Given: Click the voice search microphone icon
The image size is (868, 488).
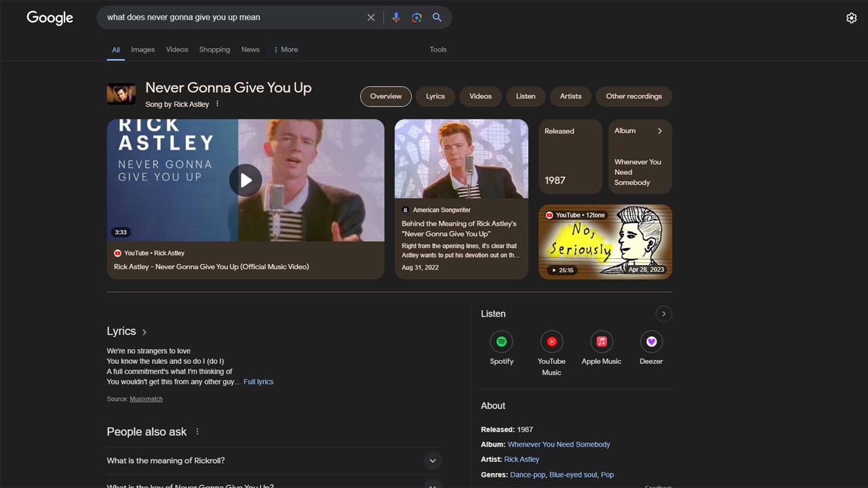Looking at the screenshot, I should pyautogui.click(x=396, y=18).
